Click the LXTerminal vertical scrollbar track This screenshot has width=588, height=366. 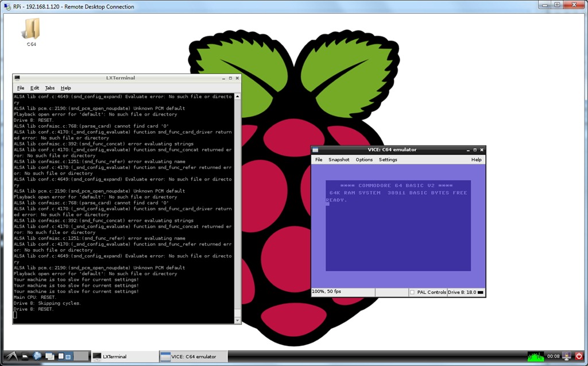[237, 209]
